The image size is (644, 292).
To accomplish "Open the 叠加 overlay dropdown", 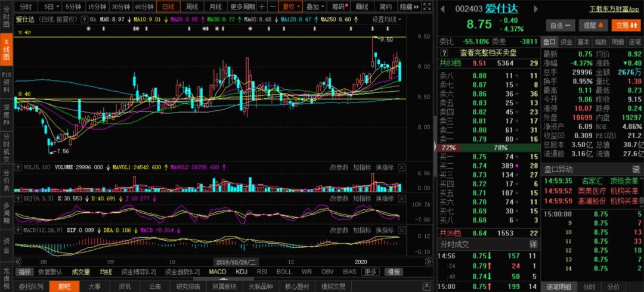I will [315, 7].
